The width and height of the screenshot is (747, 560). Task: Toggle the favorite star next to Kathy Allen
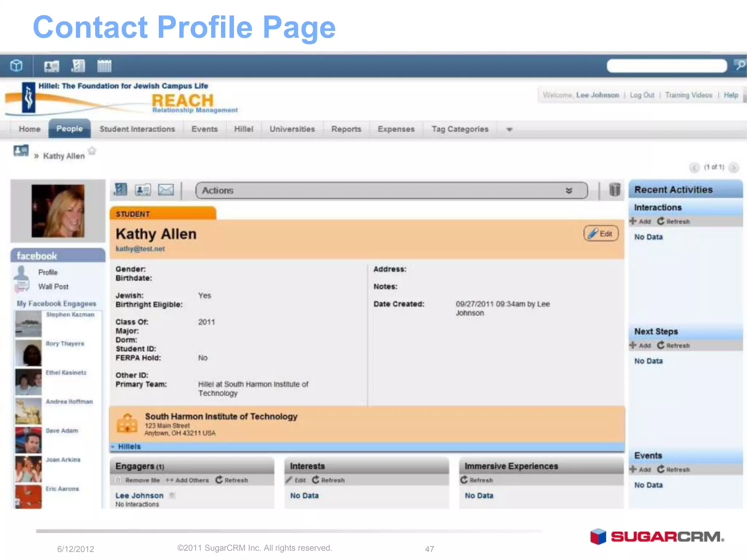pos(92,151)
